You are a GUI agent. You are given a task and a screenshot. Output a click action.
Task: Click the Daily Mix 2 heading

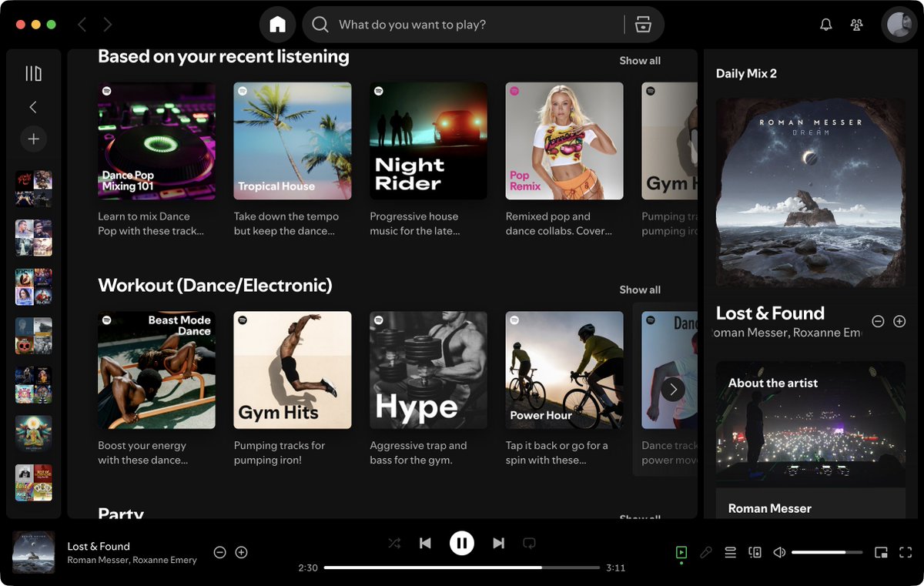(746, 74)
